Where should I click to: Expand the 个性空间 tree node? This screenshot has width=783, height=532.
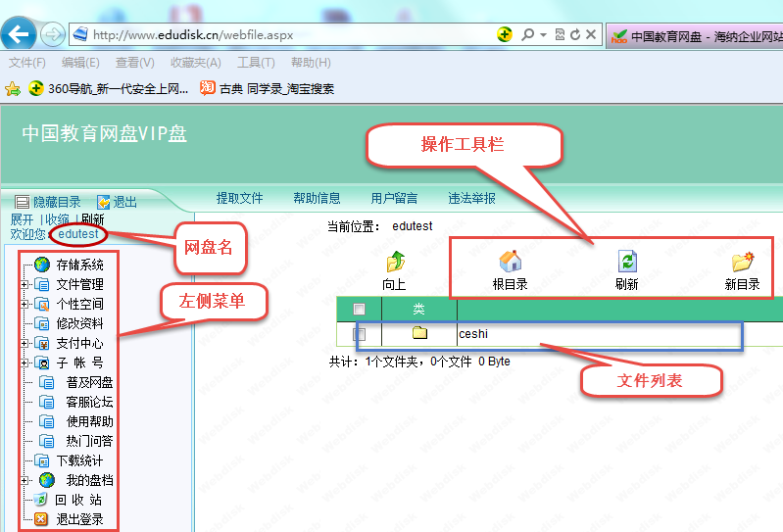click(x=24, y=304)
